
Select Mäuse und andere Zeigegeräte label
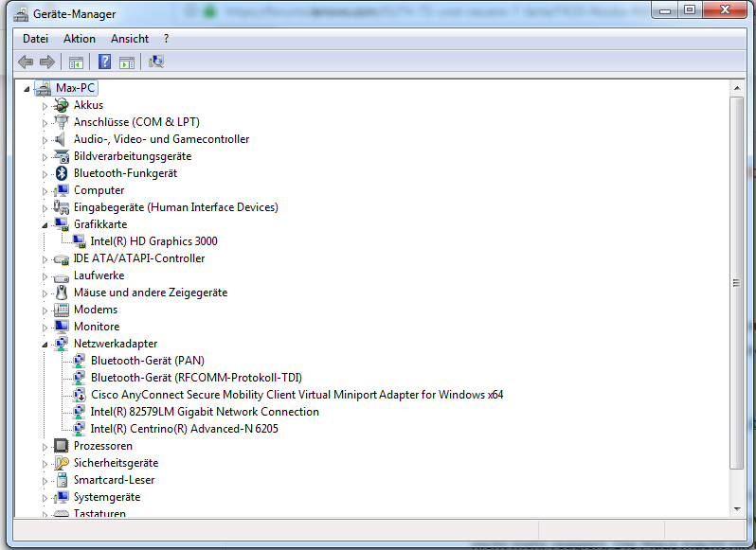click(x=151, y=293)
